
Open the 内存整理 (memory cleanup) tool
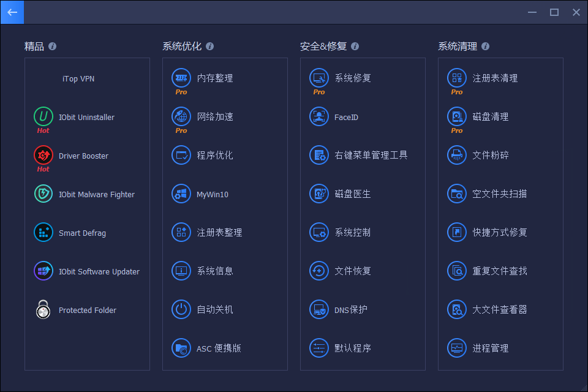coord(208,78)
